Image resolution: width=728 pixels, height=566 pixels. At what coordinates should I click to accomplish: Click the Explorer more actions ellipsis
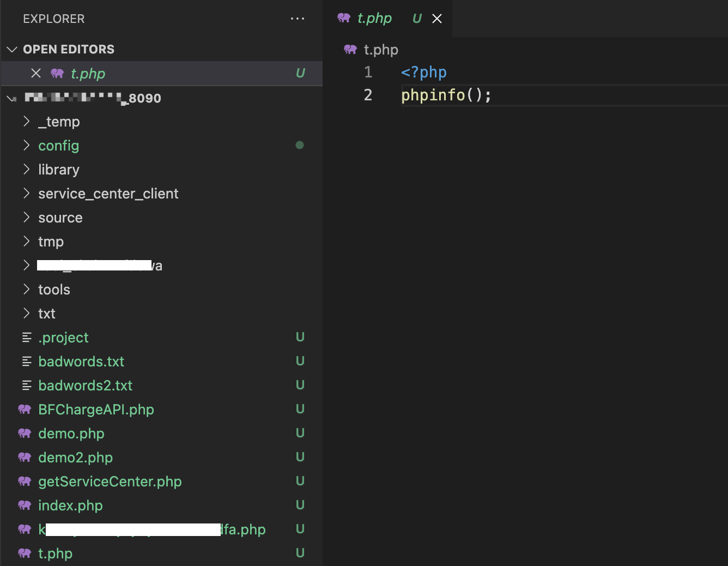[298, 19]
